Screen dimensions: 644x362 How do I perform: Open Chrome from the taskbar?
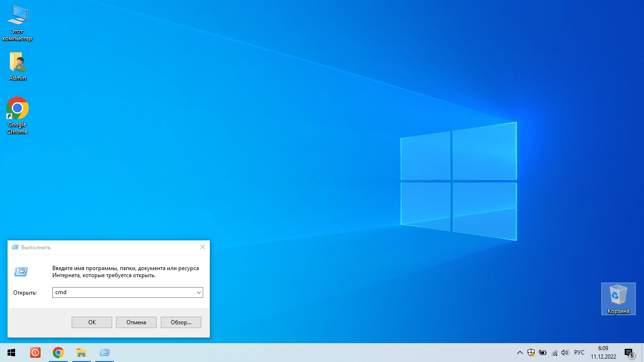(58, 353)
